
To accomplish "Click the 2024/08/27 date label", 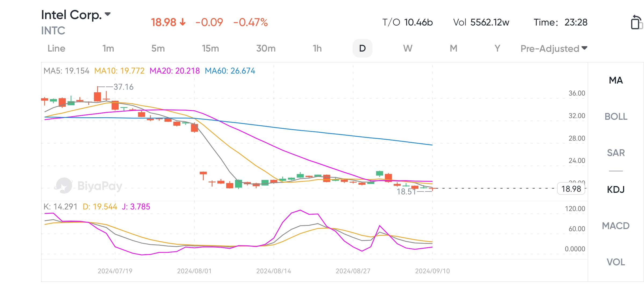I will point(353,271).
